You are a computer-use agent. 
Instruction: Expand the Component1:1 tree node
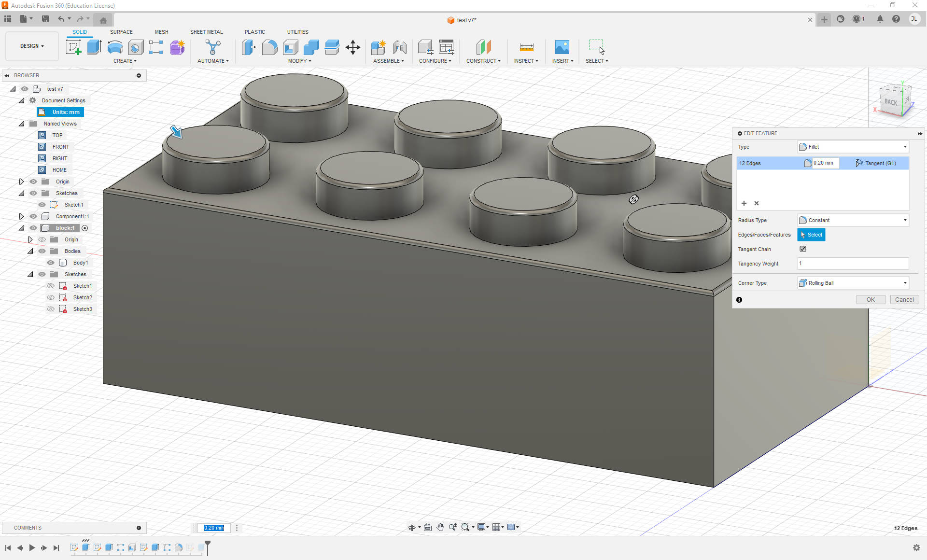click(21, 216)
